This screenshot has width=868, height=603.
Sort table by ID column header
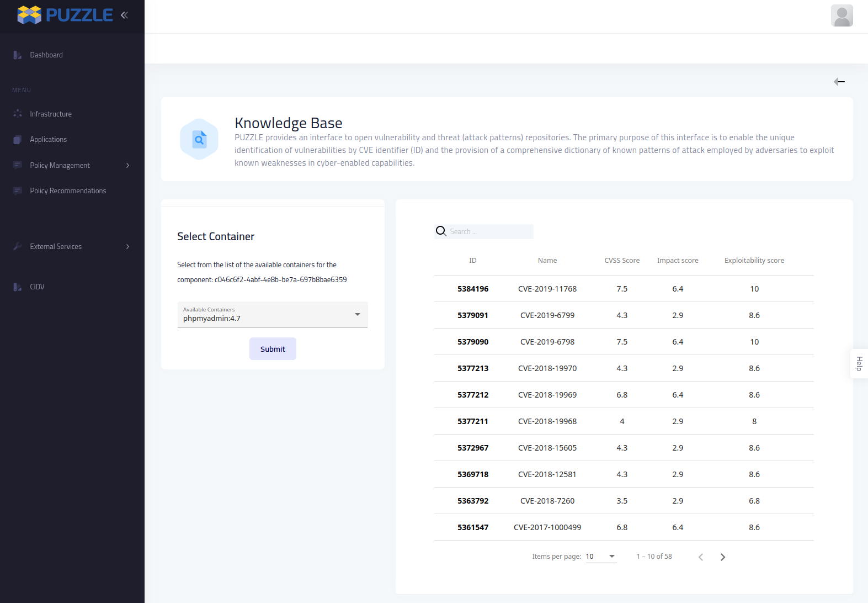pos(473,261)
